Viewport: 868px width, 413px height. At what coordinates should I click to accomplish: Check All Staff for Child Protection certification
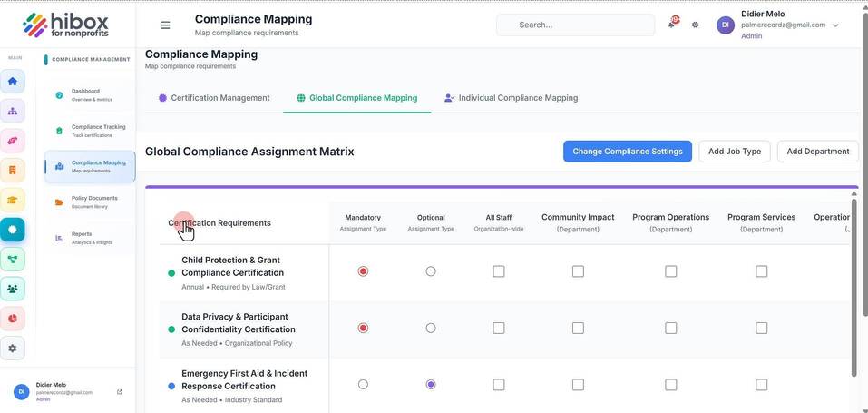pyautogui.click(x=499, y=271)
